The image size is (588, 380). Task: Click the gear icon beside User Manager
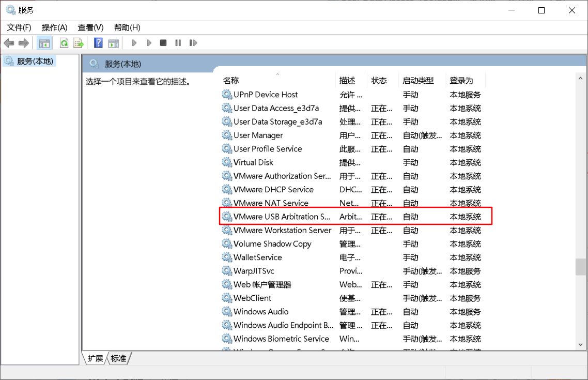227,135
